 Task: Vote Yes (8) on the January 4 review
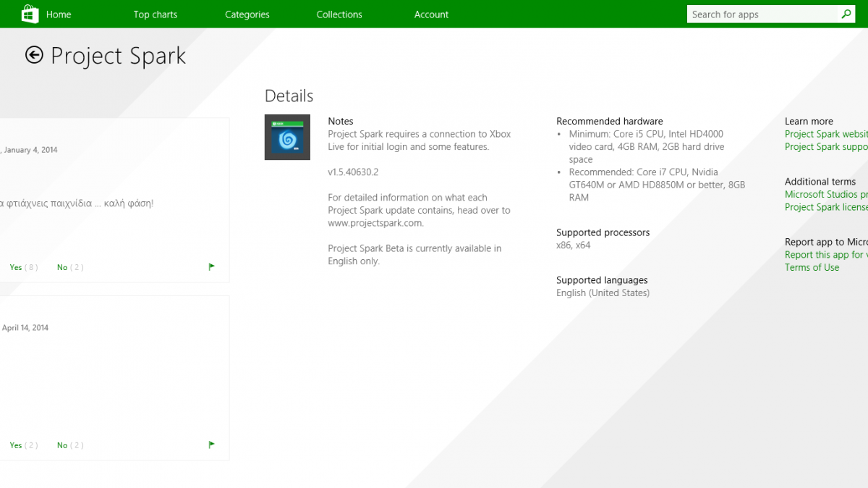coord(24,267)
